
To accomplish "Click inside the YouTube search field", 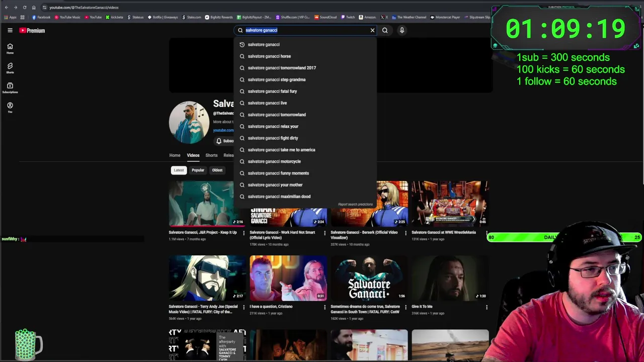I will [306, 30].
